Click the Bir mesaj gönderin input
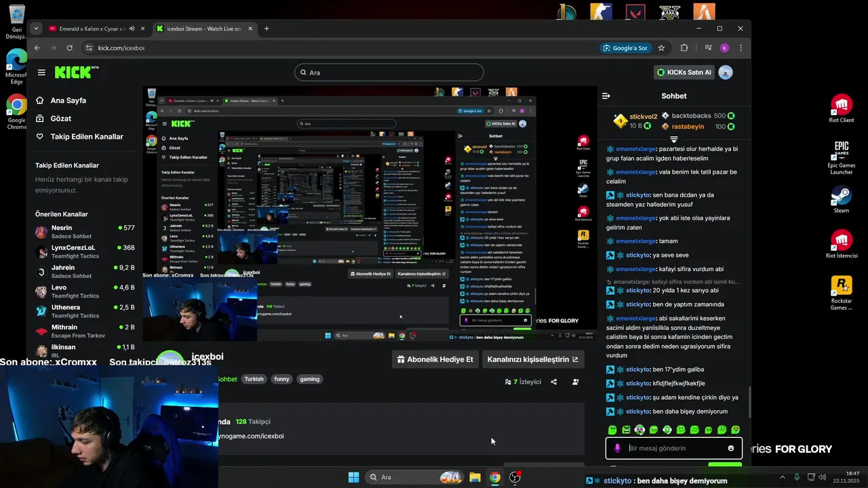Viewport: 868px width, 488px height. tap(675, 448)
